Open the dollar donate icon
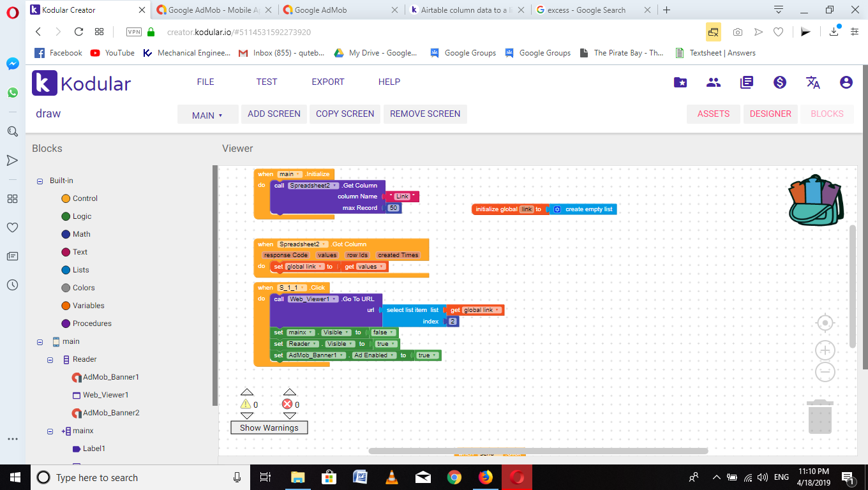The image size is (868, 490). click(779, 82)
